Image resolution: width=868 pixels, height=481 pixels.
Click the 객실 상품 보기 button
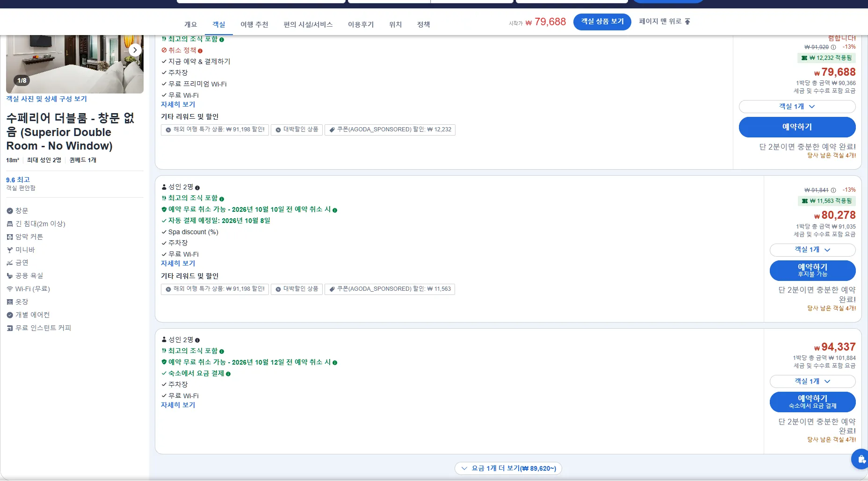tap(602, 22)
